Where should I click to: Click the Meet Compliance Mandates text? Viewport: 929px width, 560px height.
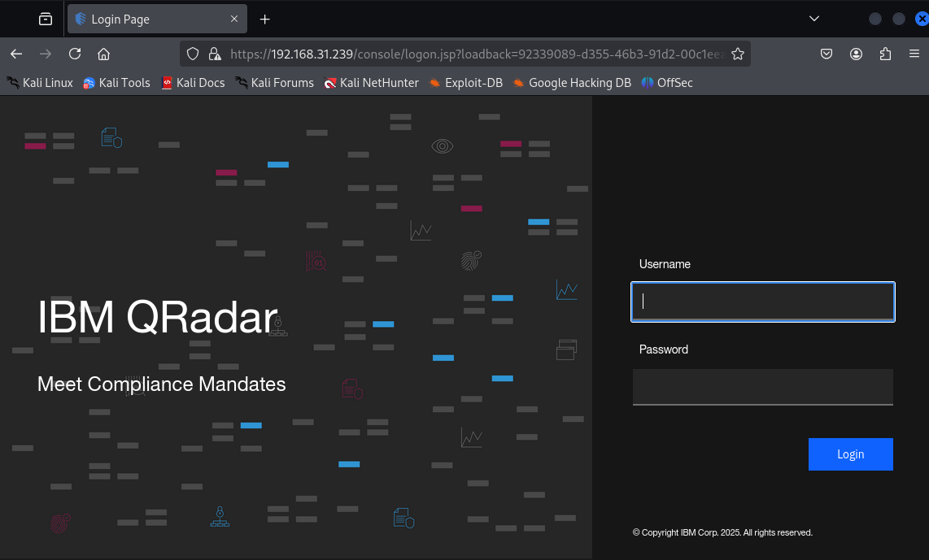pos(161,384)
